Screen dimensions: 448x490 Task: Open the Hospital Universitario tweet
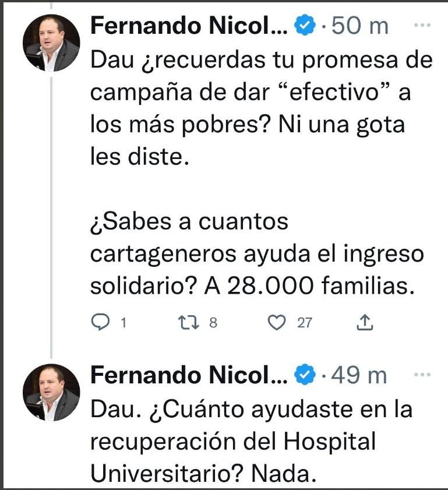click(x=251, y=442)
